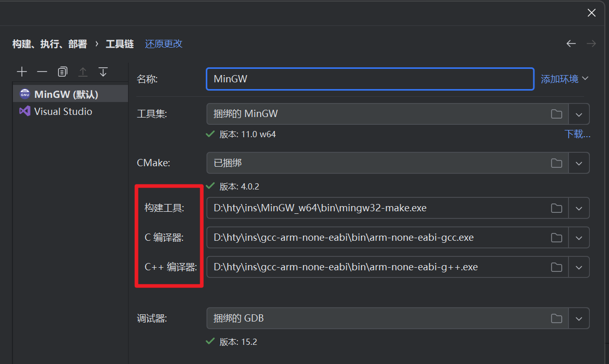
Task: Move toolchain up in the list
Action: click(x=83, y=72)
